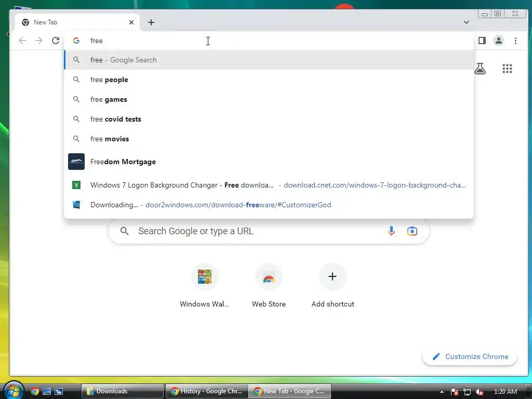Select the 'free - Google Search' suggestion
Viewport: 532px width, 399px height.
[269, 60]
